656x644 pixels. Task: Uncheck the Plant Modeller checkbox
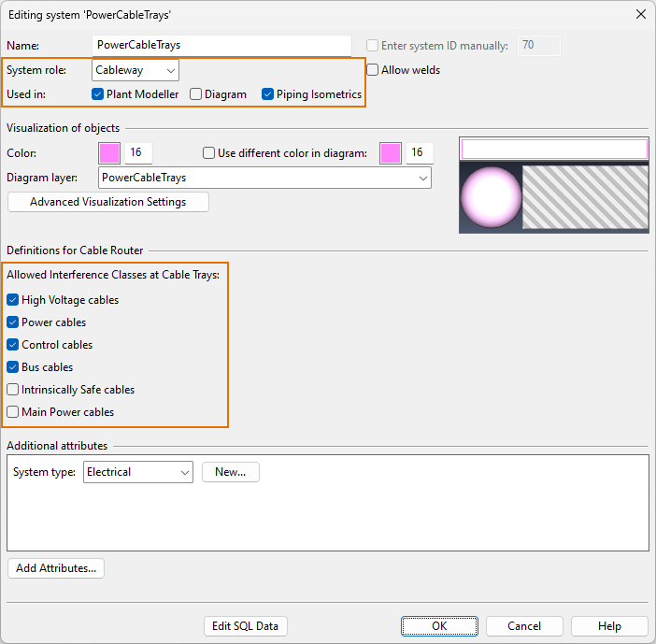(98, 94)
